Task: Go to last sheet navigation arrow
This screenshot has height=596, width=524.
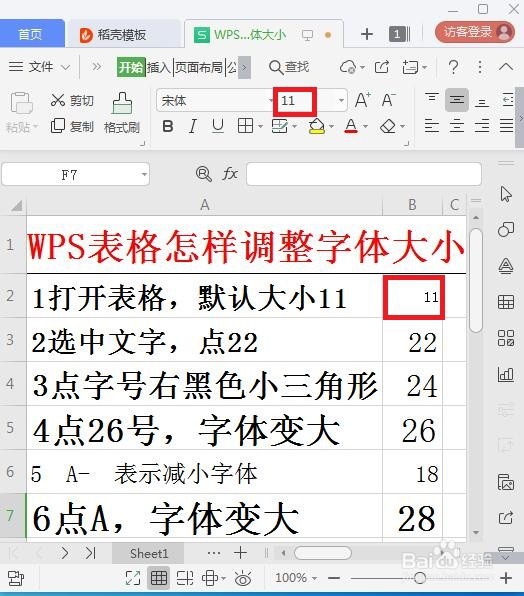Action: [90, 553]
